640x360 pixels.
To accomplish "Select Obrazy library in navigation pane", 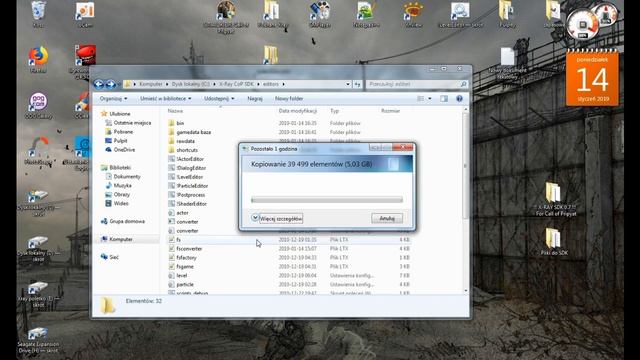I will pos(118,195).
